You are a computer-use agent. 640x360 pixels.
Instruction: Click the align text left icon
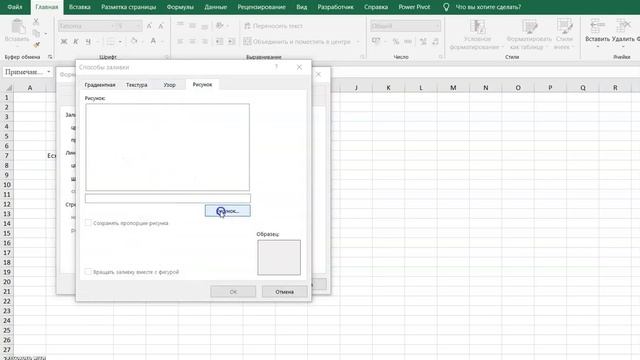coord(180,41)
